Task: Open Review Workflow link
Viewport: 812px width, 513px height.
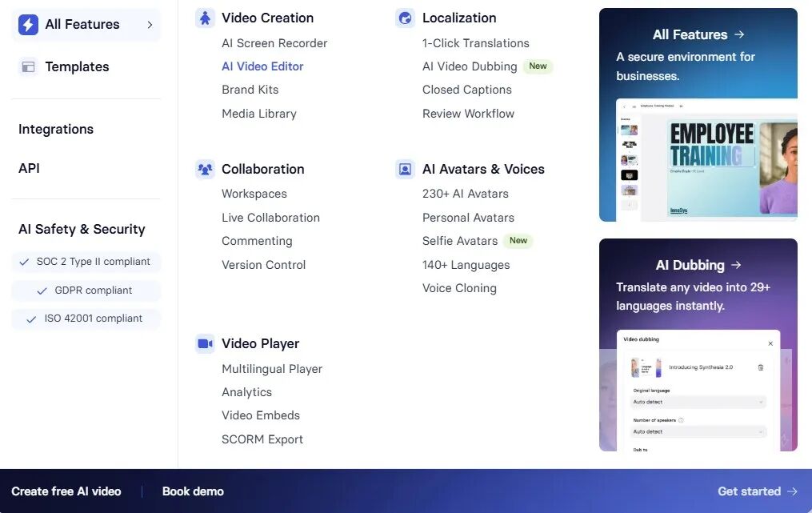Action: tap(469, 114)
